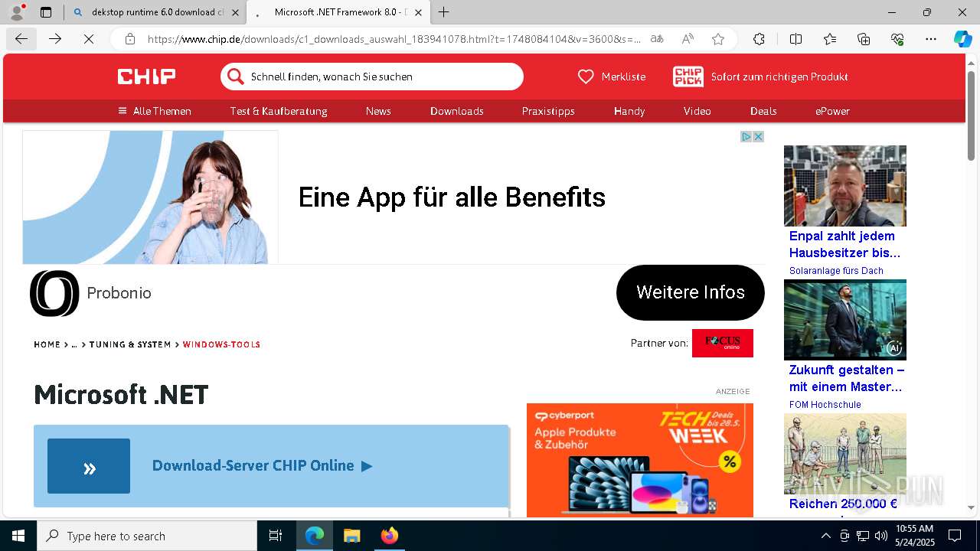Translate page icon in address bar
Image resolution: width=980 pixels, height=551 pixels.
point(657,39)
